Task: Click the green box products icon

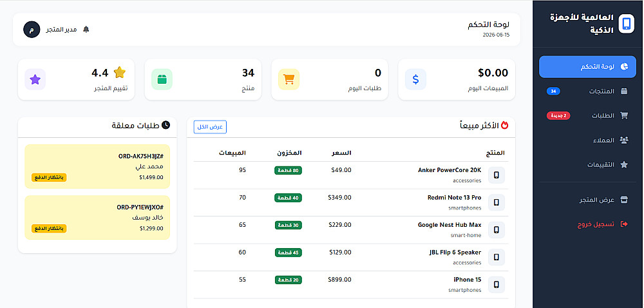Action: [162, 79]
